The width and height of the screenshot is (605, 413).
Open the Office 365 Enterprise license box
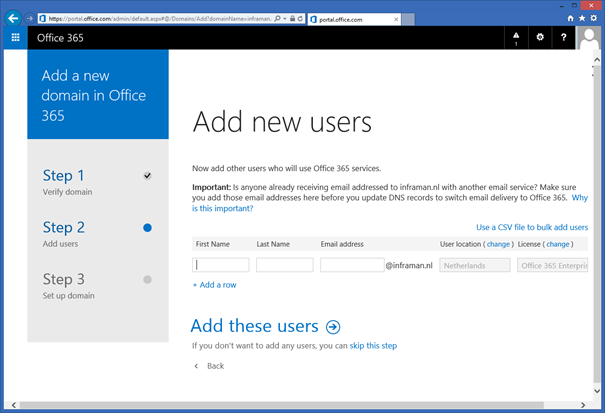point(552,265)
